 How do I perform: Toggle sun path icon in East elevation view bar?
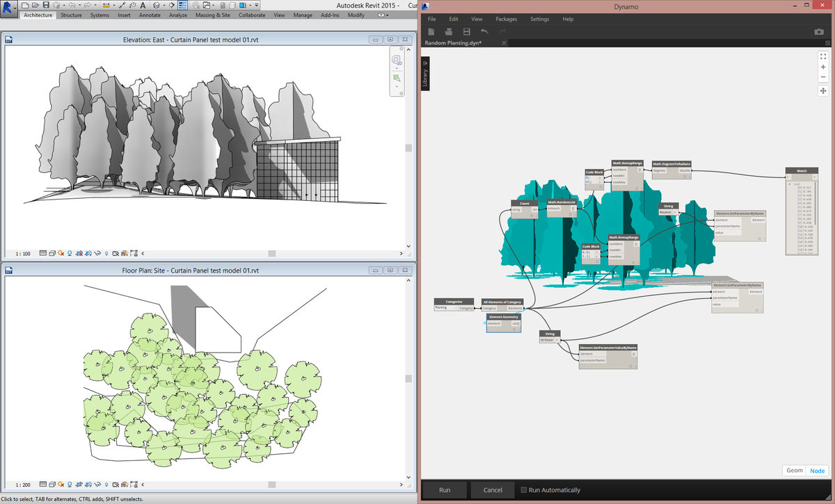61,254
